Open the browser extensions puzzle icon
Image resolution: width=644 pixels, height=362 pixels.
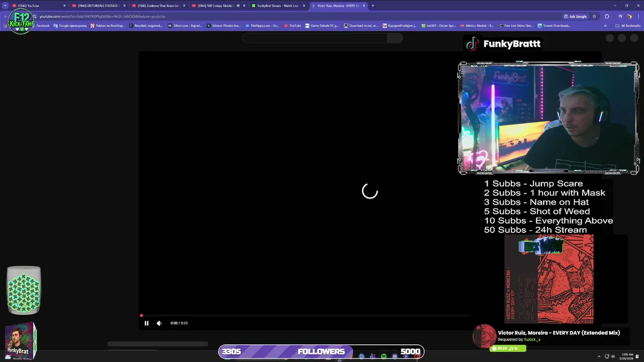click(x=607, y=16)
